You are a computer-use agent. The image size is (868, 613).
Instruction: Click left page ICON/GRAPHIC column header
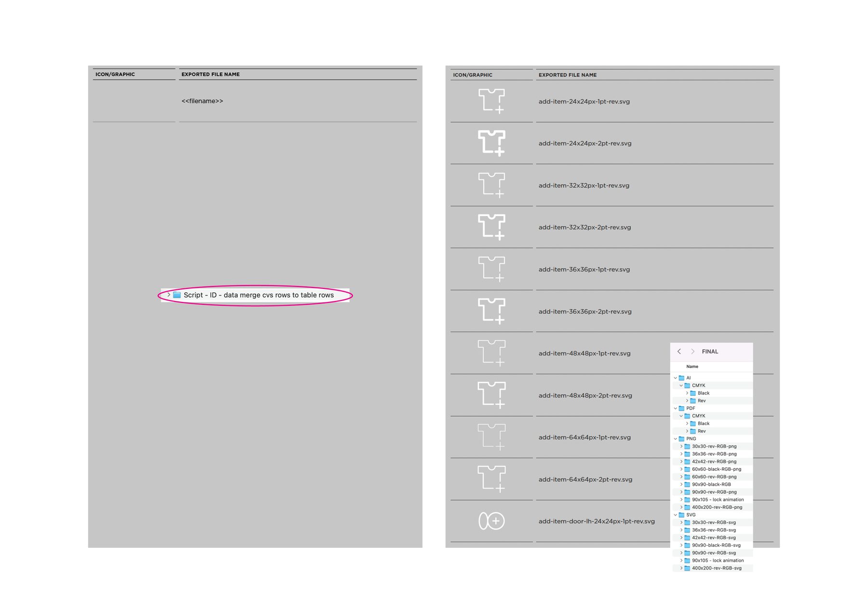click(x=115, y=74)
